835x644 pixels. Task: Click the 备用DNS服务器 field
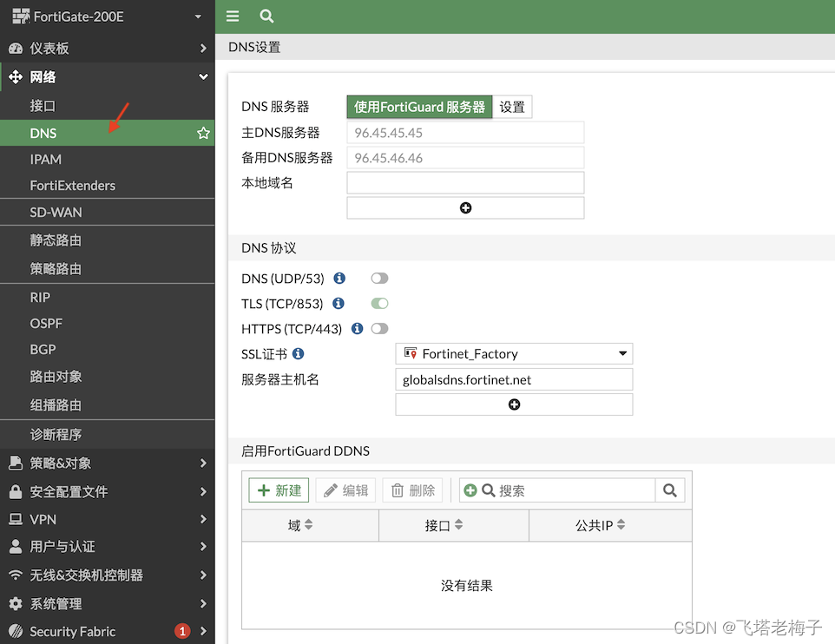[465, 158]
